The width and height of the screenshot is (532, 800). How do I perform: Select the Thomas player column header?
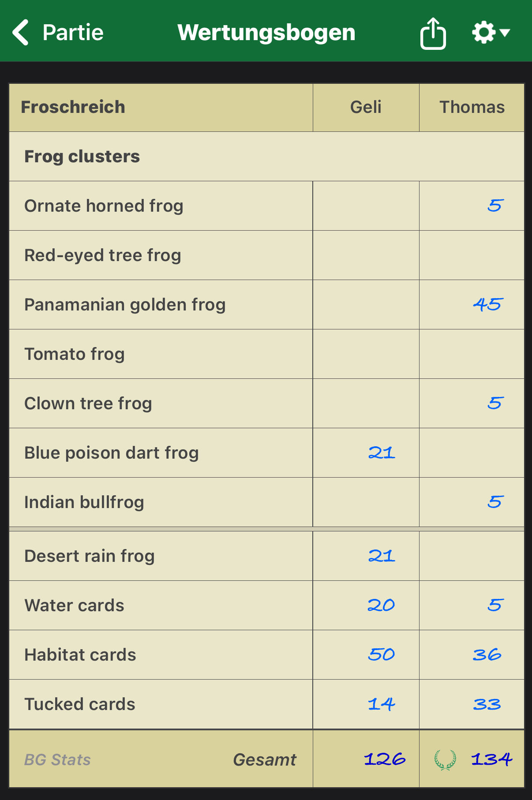click(x=472, y=107)
